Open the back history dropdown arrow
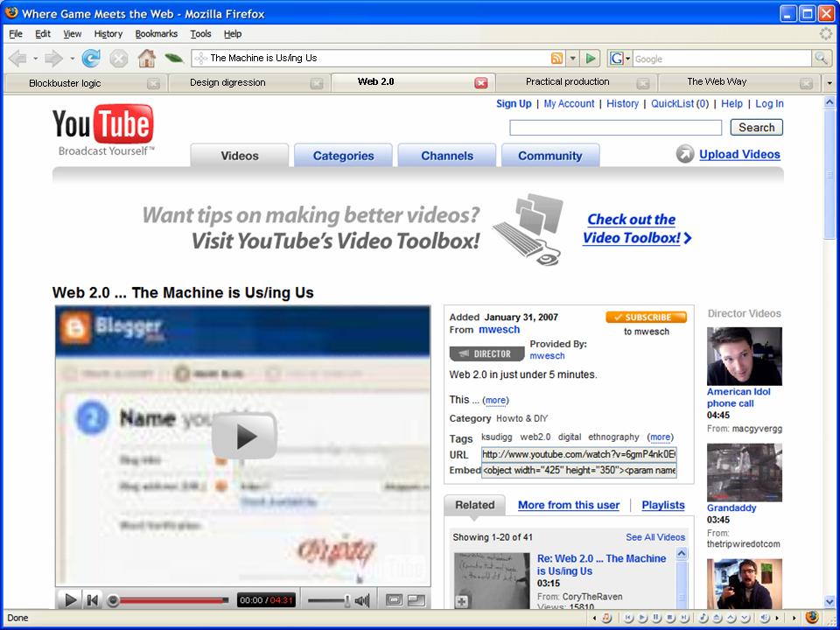This screenshot has width=840, height=630. point(35,58)
